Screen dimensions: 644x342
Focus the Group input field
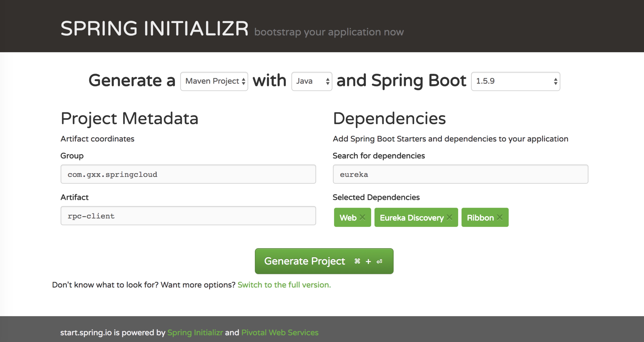point(188,174)
